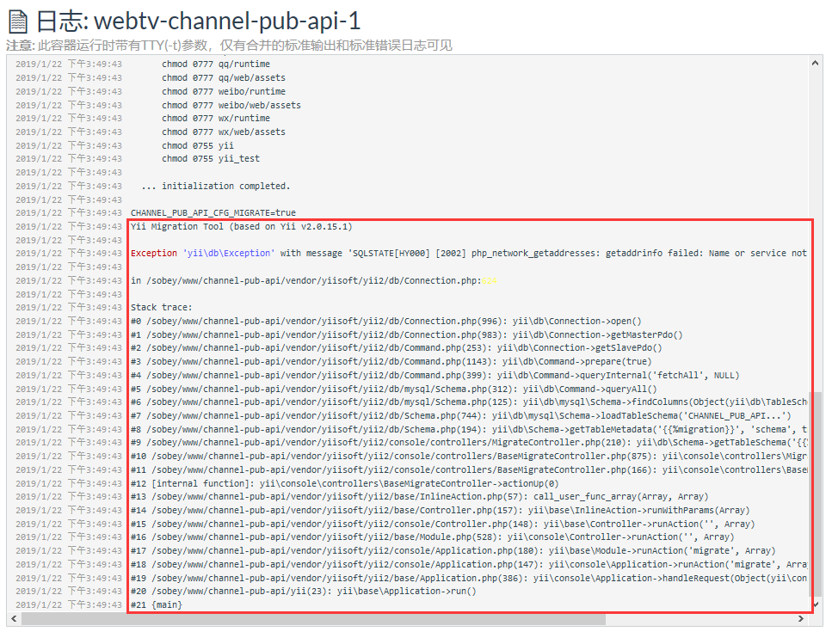The width and height of the screenshot is (832, 644).
Task: Click the '... initialization completed.' log line
Action: pos(216,186)
